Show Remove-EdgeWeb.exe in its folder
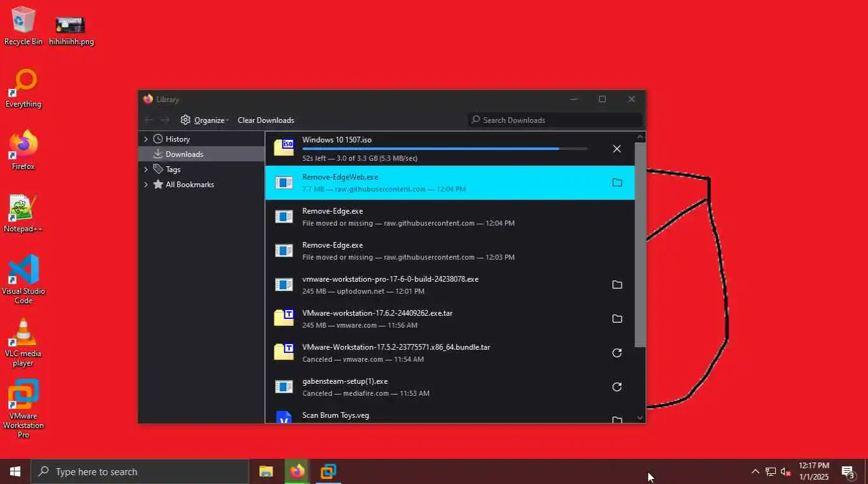868x484 pixels. [x=617, y=183]
